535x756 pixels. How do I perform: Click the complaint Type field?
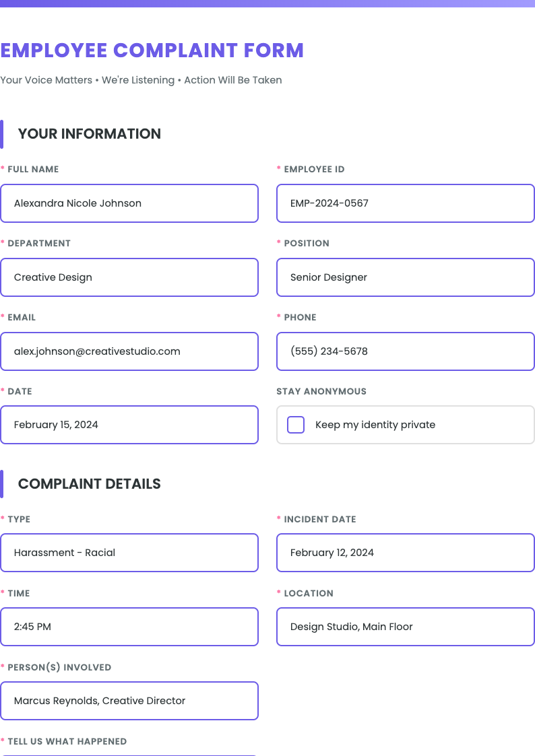click(129, 552)
